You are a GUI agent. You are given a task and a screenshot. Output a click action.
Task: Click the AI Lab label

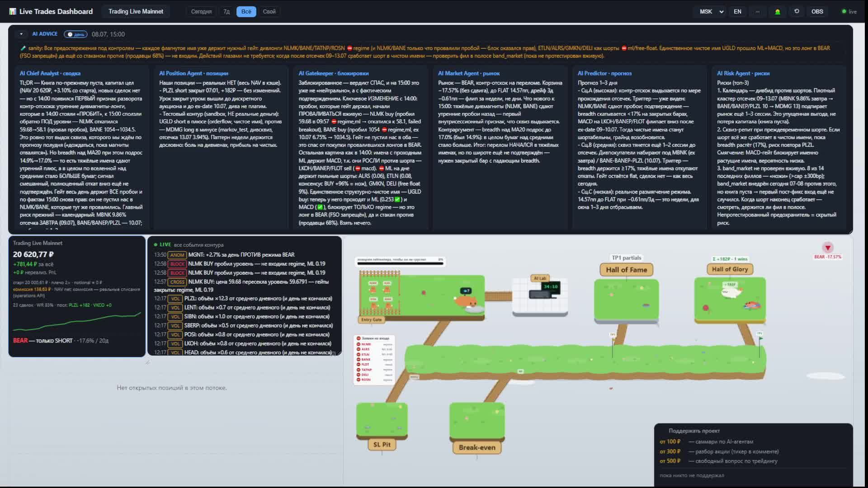540,278
